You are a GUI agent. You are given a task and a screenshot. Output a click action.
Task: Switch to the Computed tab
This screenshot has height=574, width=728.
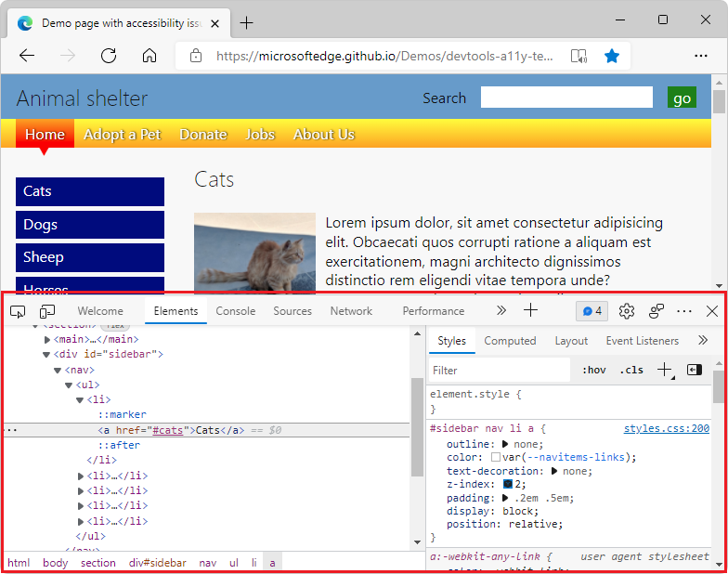tap(510, 341)
